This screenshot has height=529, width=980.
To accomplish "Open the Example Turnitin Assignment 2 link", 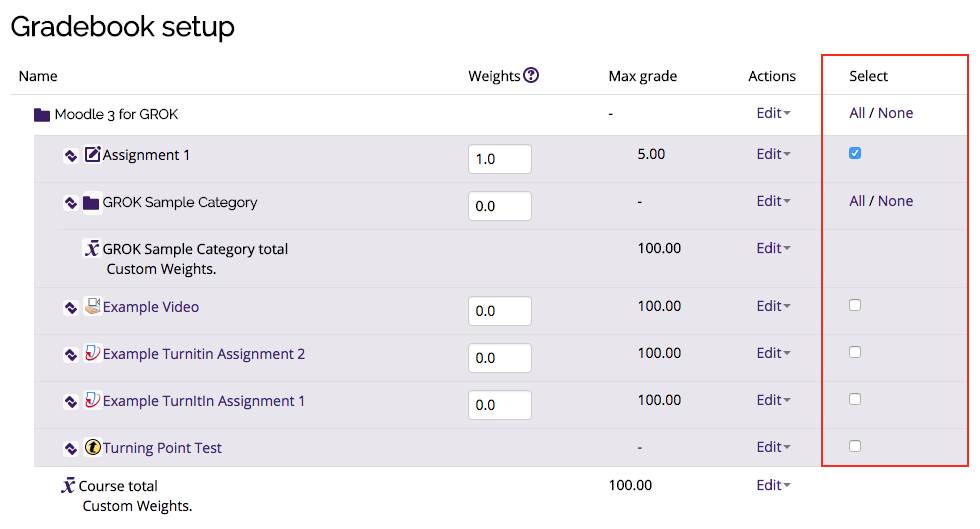I will [204, 354].
